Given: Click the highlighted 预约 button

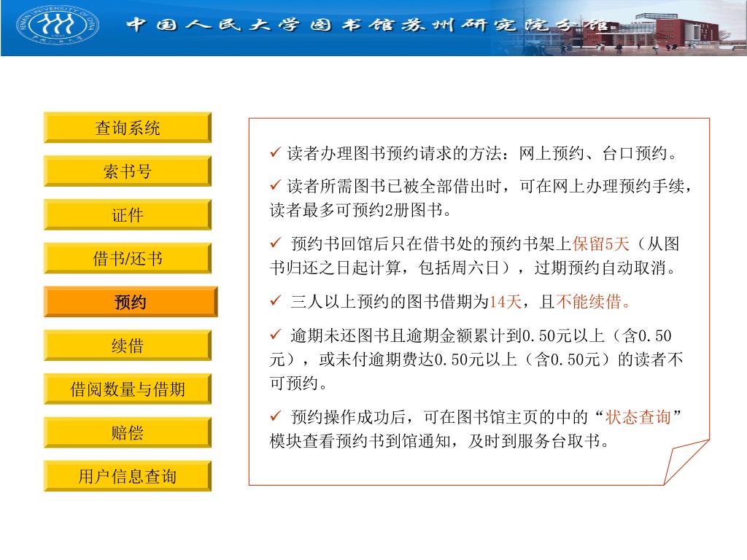Looking at the screenshot, I should click(x=131, y=301).
